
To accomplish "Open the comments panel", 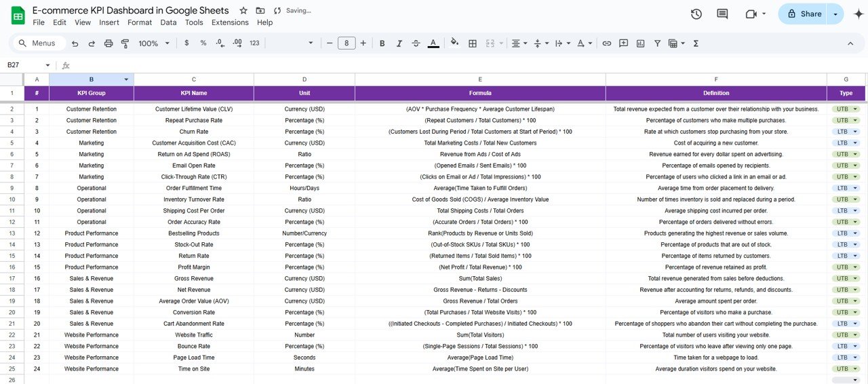I will click(x=722, y=14).
